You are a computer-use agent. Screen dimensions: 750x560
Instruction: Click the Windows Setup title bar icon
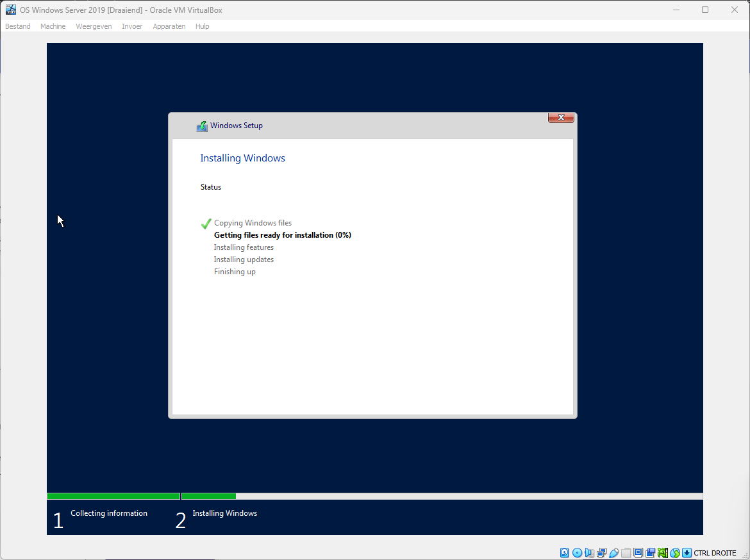202,126
